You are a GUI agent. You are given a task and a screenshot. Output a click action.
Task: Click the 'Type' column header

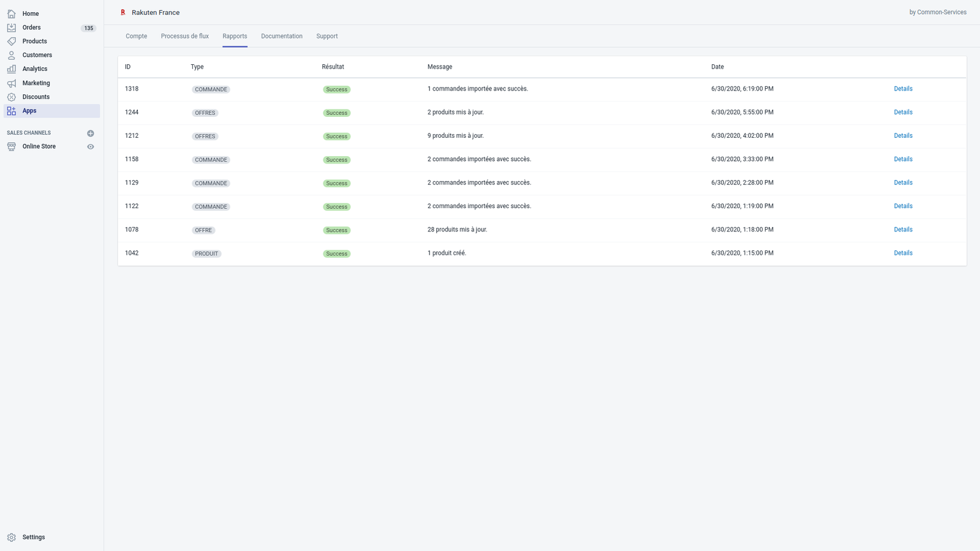coord(197,67)
